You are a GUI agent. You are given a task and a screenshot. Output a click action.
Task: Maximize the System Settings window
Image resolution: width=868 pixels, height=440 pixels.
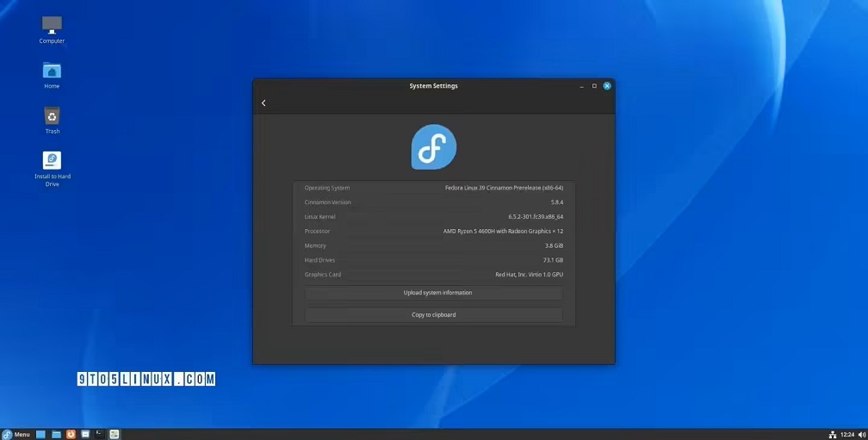(x=594, y=86)
